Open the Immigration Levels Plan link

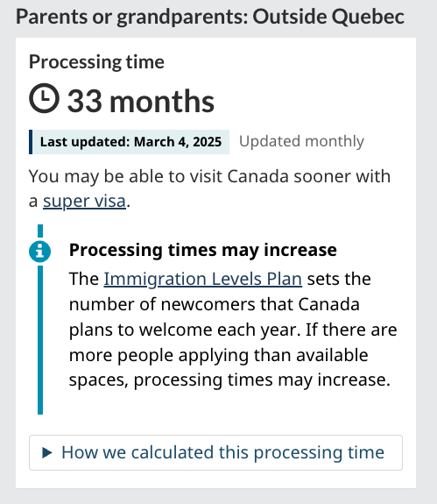click(x=202, y=279)
